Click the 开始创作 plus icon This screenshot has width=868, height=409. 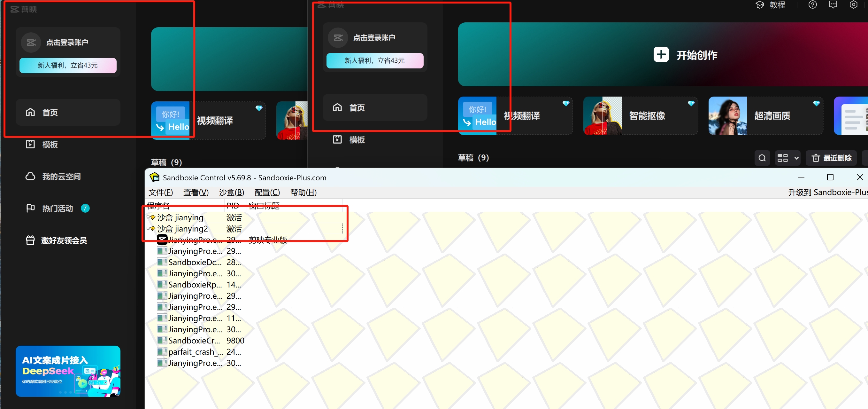tap(661, 55)
